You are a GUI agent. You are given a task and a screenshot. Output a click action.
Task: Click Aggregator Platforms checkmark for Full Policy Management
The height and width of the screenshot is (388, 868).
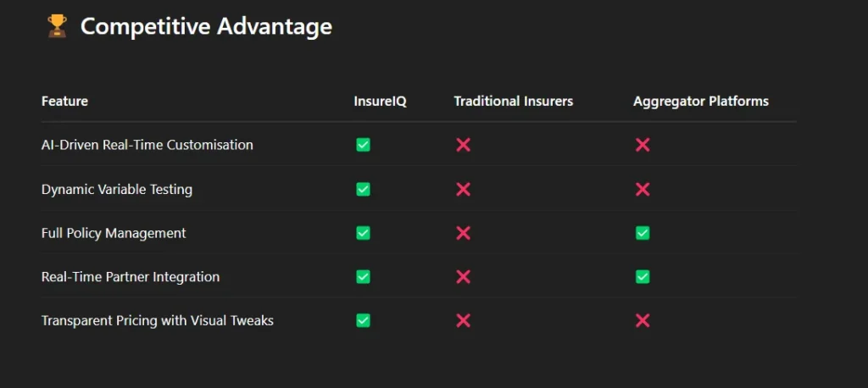coord(643,233)
